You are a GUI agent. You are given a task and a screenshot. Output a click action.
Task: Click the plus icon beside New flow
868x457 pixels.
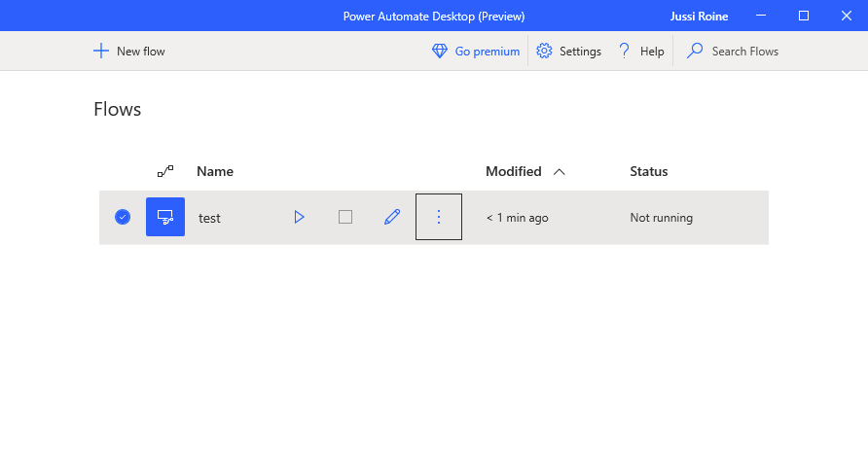[x=101, y=51]
